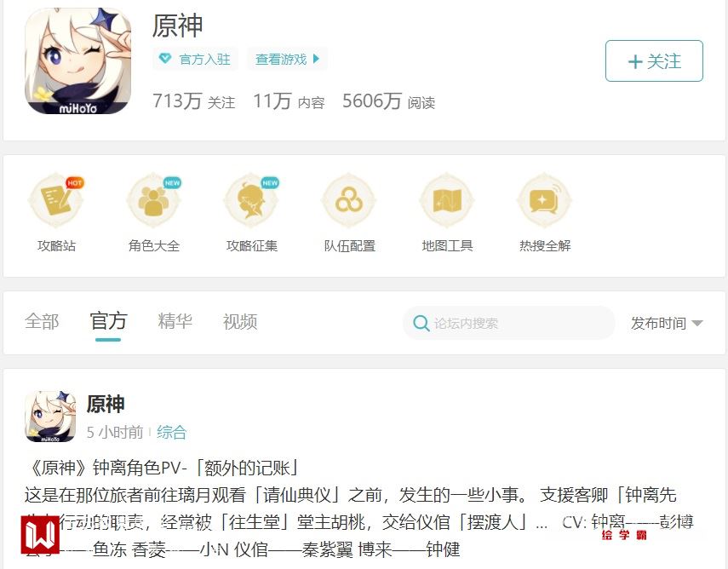Open the 地图工具 map tool icon
Viewport: 728px width, 569px height.
(x=447, y=201)
